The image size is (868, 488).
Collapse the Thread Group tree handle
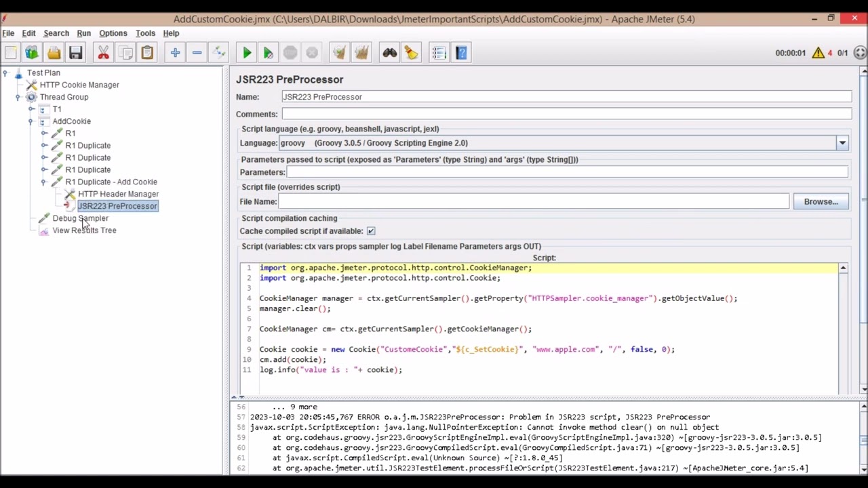click(18, 97)
